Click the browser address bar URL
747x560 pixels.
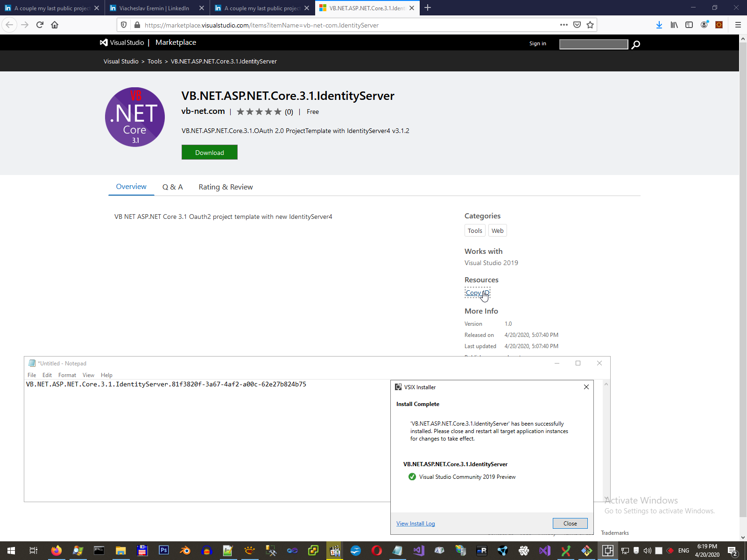[x=261, y=25]
